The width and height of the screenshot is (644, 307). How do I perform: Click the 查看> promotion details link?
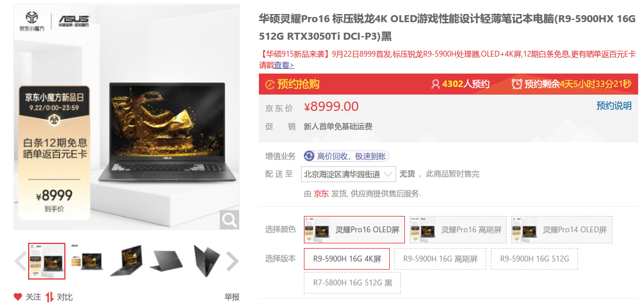click(x=284, y=65)
